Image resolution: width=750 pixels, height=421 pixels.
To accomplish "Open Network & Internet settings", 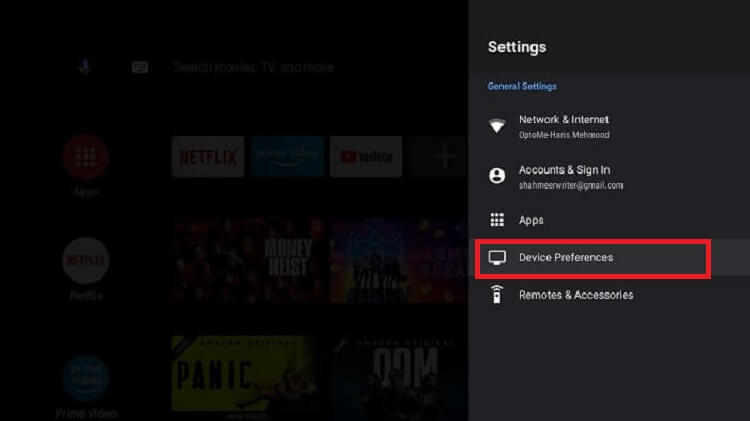I will 609,126.
